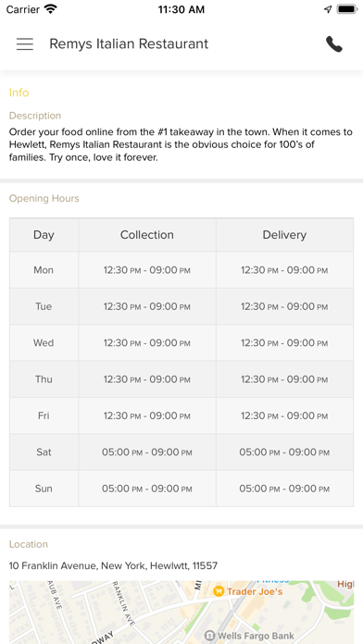Select Friday collection hours cell
The height and width of the screenshot is (644, 363).
pyautogui.click(x=147, y=415)
